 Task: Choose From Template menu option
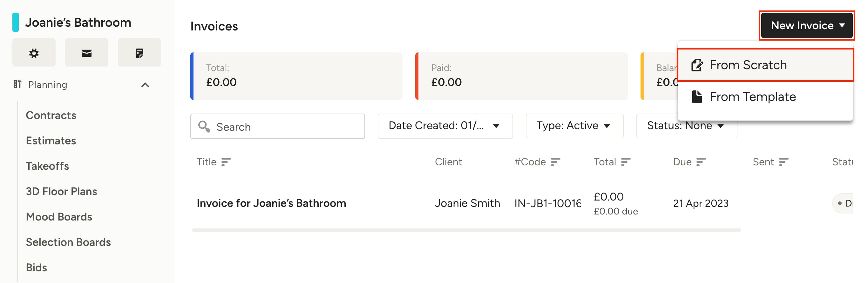(x=765, y=97)
